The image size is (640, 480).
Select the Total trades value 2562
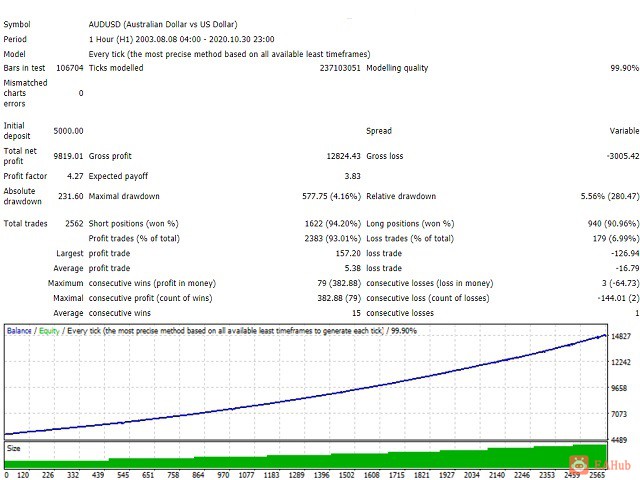74,224
